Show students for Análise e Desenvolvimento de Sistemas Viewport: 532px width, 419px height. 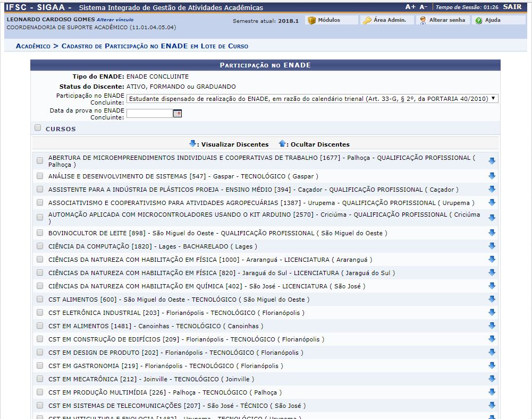492,176
